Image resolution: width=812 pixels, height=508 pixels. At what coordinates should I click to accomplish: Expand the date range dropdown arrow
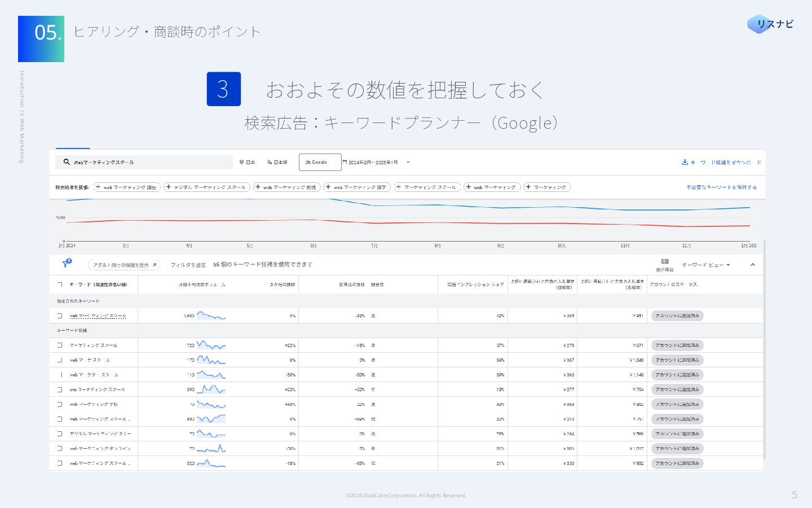click(408, 163)
